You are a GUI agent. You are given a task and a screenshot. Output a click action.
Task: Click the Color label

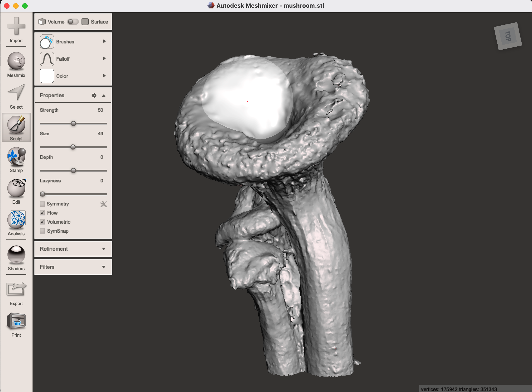coord(62,76)
